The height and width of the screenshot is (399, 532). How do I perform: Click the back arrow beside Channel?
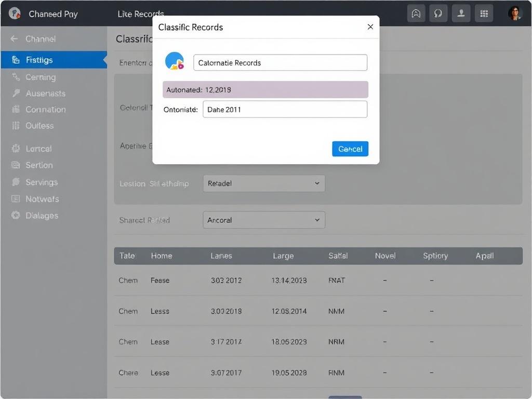14,39
